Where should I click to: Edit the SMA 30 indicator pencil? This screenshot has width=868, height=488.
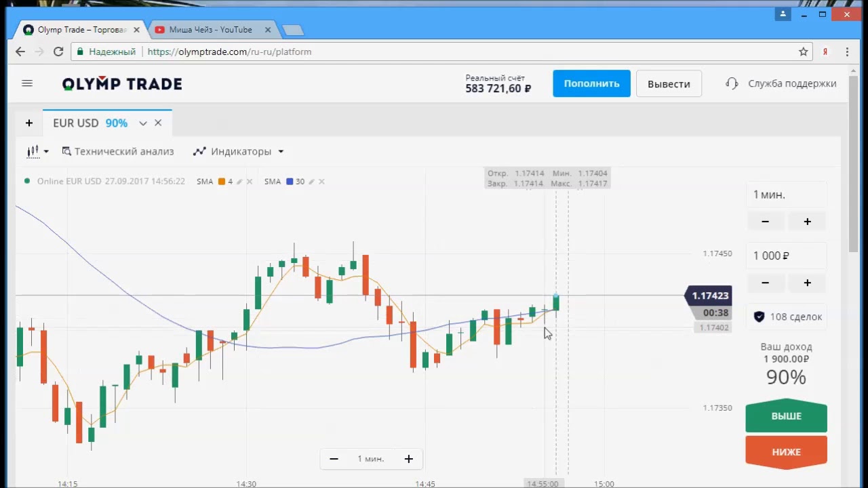coord(311,182)
